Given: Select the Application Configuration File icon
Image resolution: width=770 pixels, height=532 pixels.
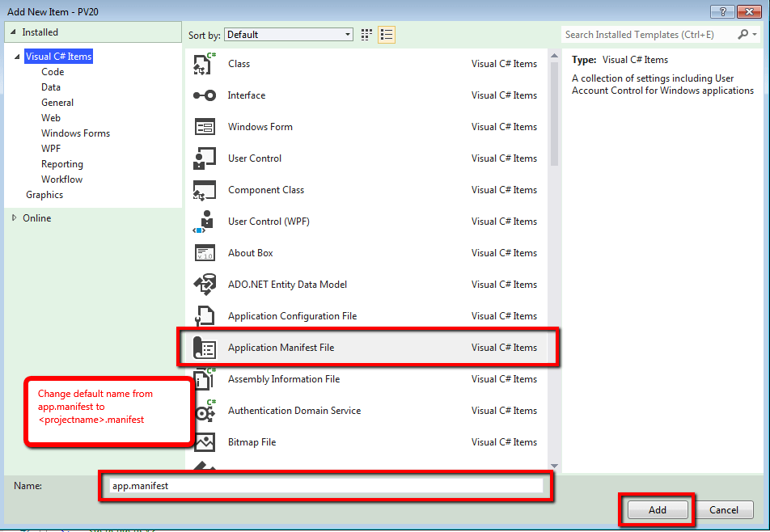Looking at the screenshot, I should (205, 315).
